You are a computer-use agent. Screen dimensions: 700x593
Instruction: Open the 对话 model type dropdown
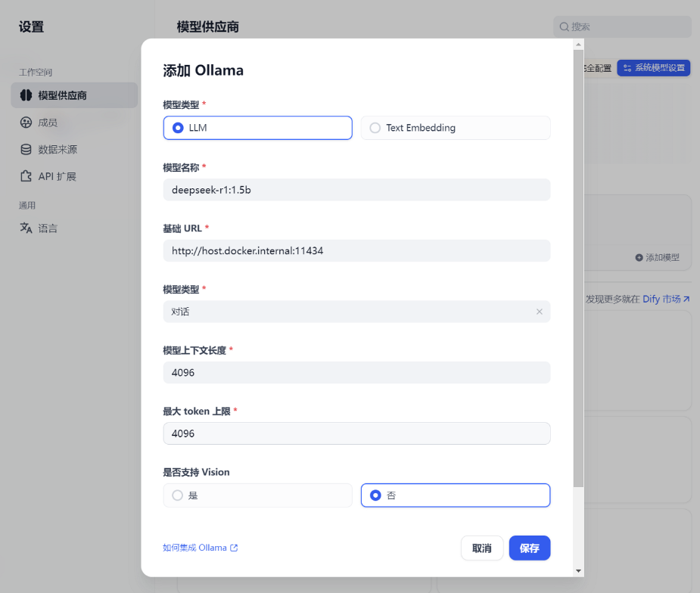point(356,312)
